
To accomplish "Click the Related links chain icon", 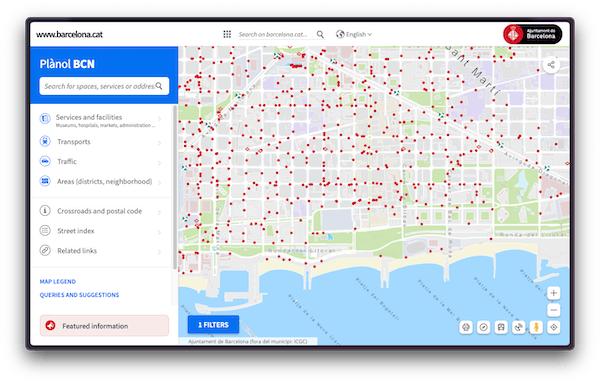I will click(x=45, y=251).
